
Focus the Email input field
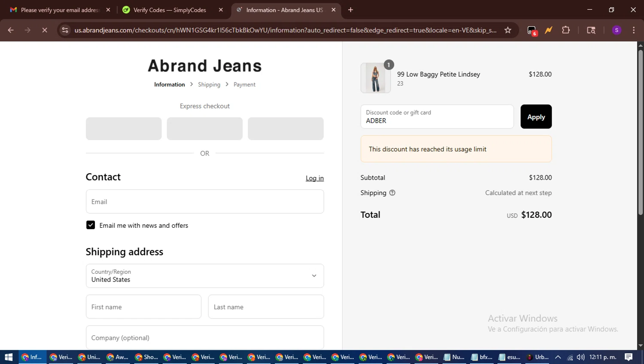(205, 202)
